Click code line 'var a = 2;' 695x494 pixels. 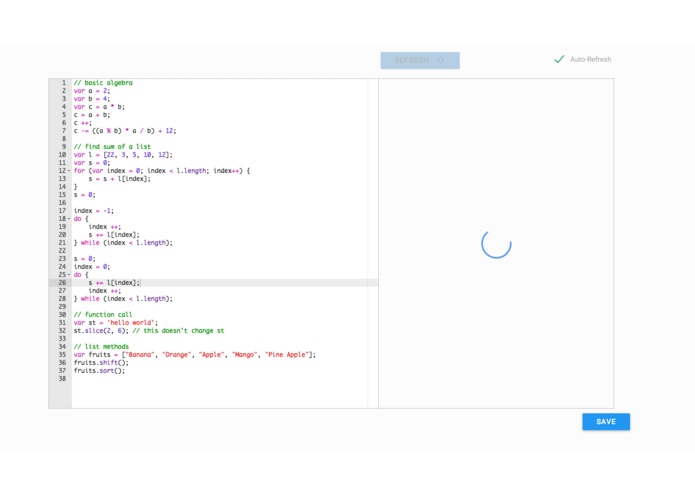tap(92, 91)
